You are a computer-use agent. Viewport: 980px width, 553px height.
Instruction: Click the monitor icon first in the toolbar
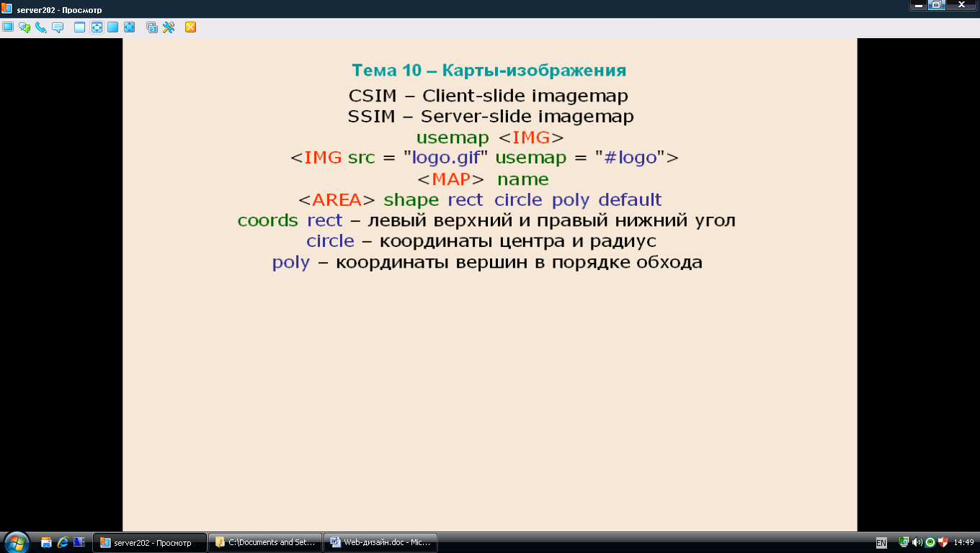click(x=8, y=27)
